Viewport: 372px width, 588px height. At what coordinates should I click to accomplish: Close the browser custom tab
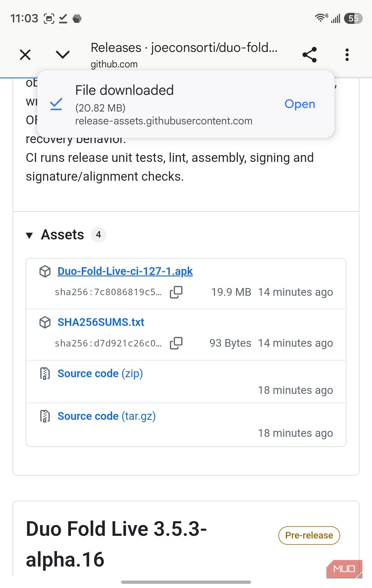click(x=25, y=55)
